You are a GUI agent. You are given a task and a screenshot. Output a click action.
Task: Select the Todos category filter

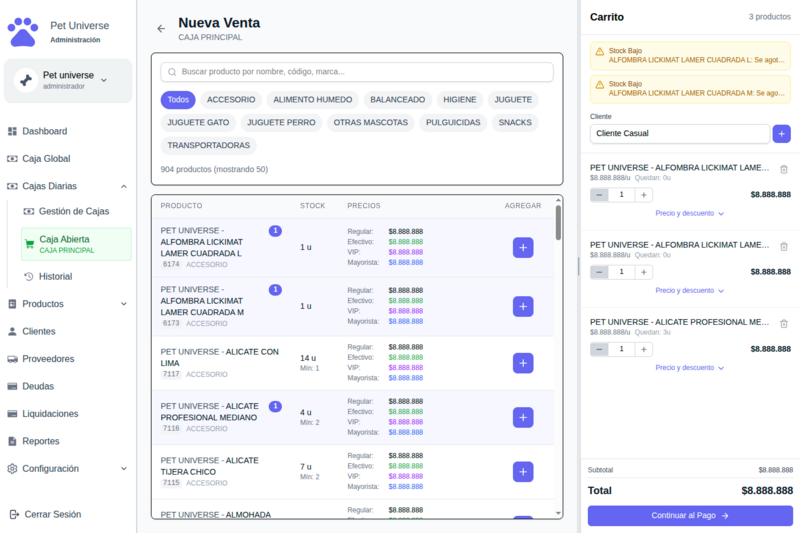[x=178, y=100]
